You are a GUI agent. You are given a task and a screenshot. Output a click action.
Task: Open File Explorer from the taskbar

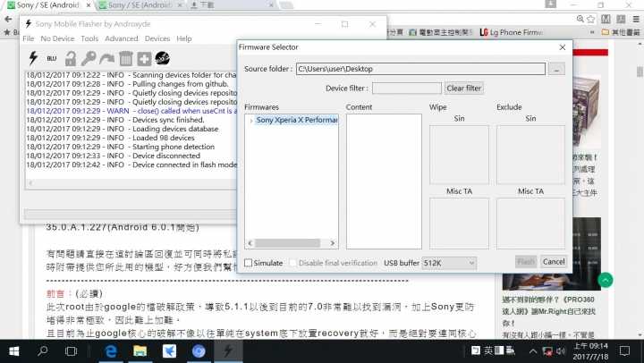pyautogui.click(x=140, y=351)
